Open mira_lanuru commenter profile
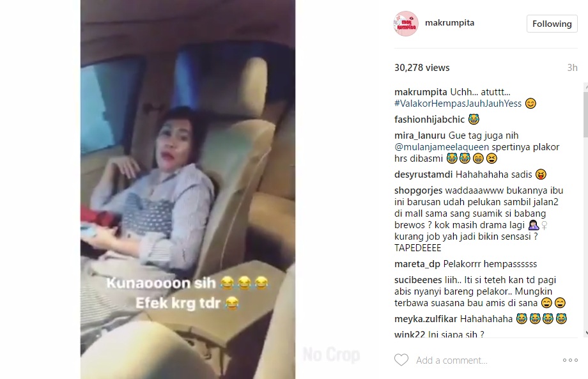This screenshot has width=588, height=379. click(x=420, y=135)
